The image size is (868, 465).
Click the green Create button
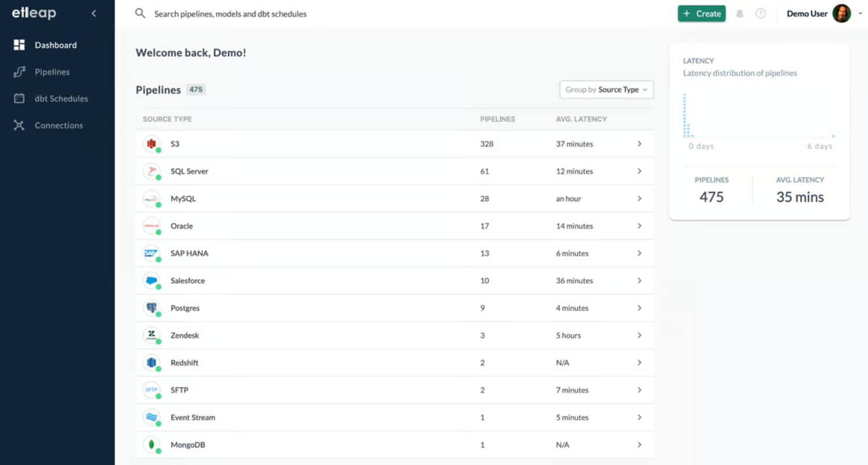702,13
